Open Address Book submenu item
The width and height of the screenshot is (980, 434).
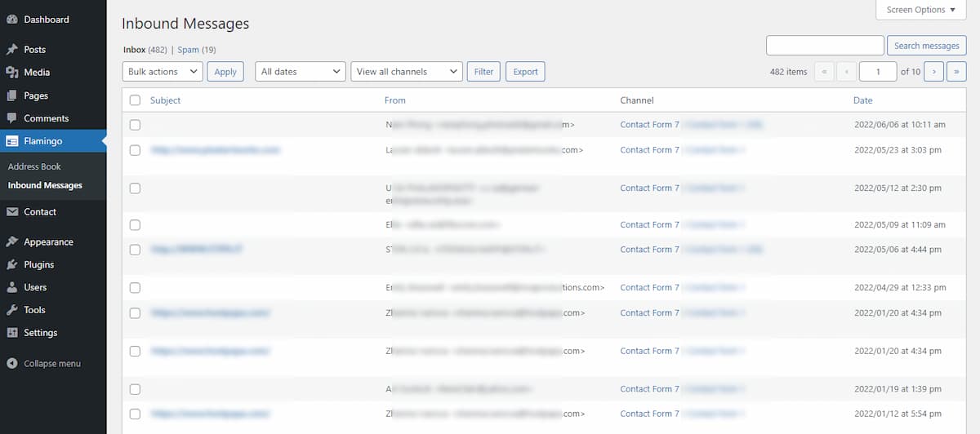(34, 166)
